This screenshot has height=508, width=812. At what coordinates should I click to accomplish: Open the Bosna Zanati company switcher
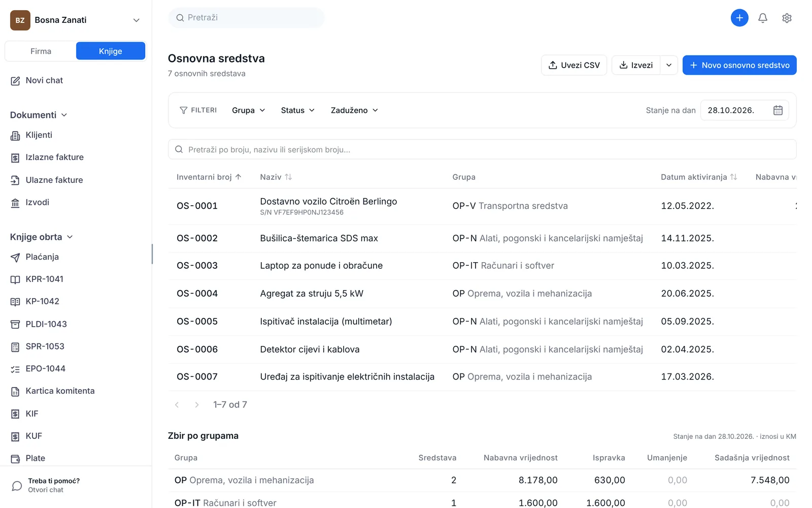(76, 20)
